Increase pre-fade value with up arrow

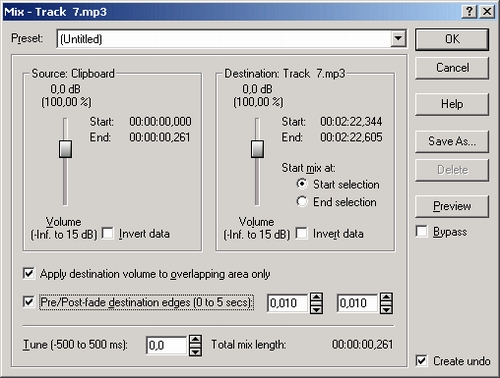[316, 298]
